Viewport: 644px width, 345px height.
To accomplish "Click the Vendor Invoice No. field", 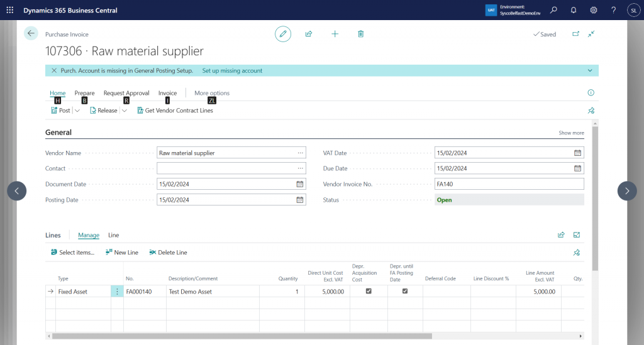I will (x=509, y=184).
